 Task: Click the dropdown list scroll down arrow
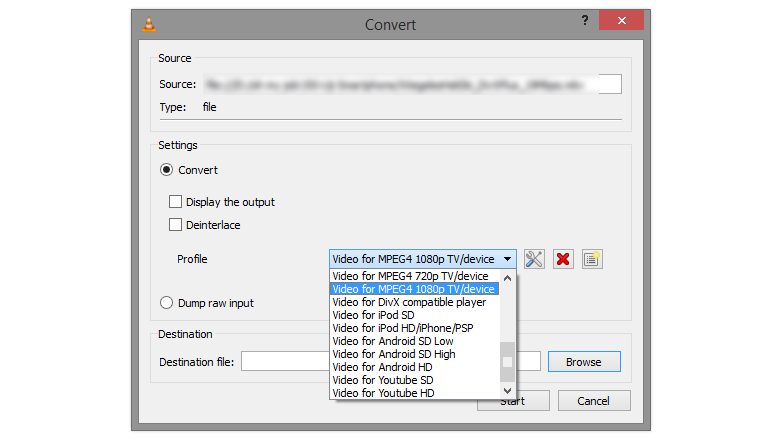tap(507, 390)
